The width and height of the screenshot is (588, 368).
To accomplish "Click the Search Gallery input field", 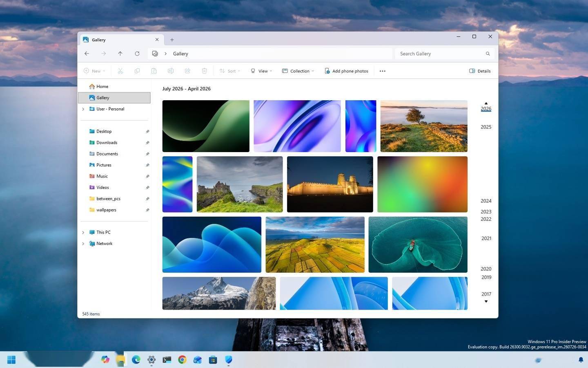I will tap(445, 54).
